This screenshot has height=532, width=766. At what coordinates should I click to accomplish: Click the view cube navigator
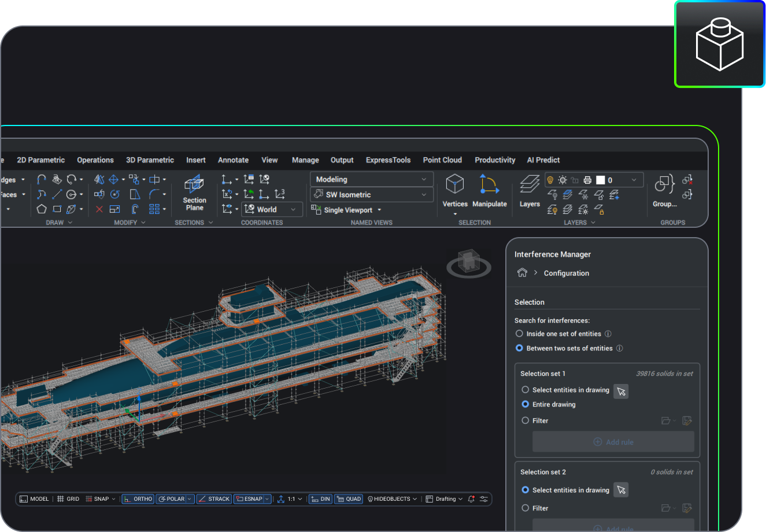(x=468, y=263)
